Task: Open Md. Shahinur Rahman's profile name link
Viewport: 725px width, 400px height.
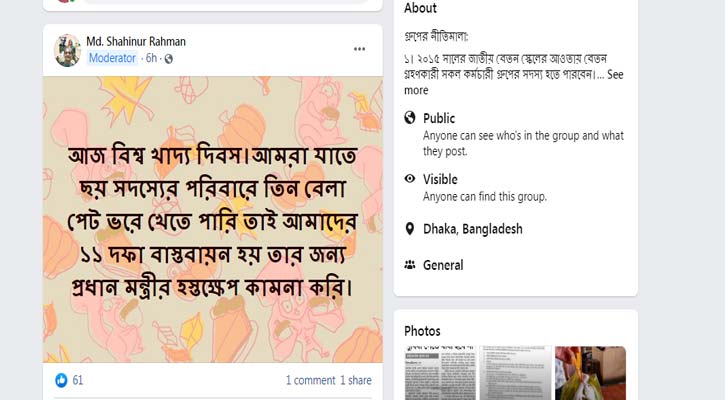Action: (136, 42)
